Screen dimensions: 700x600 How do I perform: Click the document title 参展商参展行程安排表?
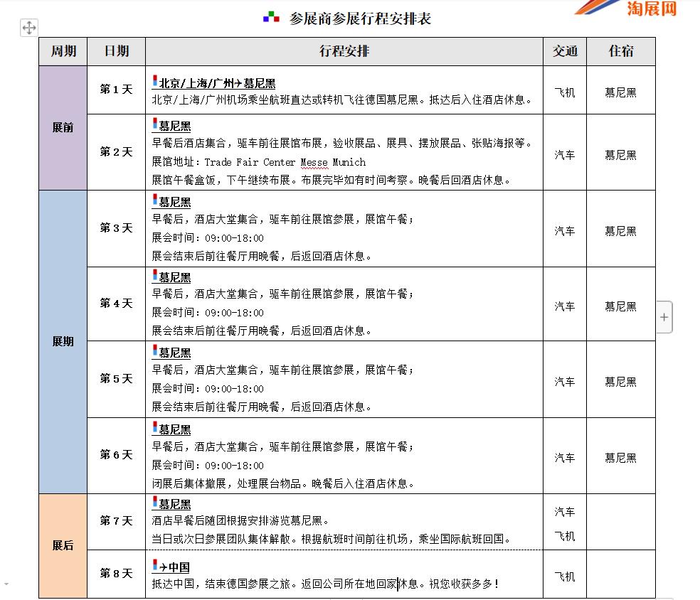(x=360, y=18)
